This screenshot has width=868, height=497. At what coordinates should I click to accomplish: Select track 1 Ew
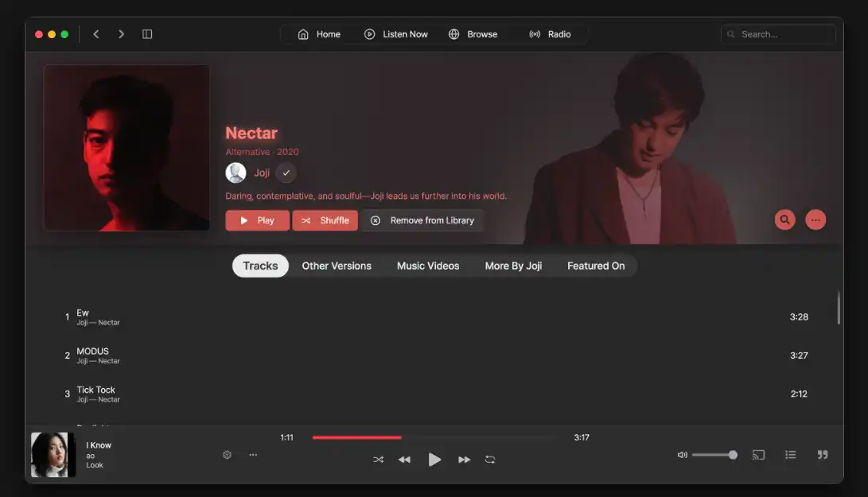click(x=436, y=317)
